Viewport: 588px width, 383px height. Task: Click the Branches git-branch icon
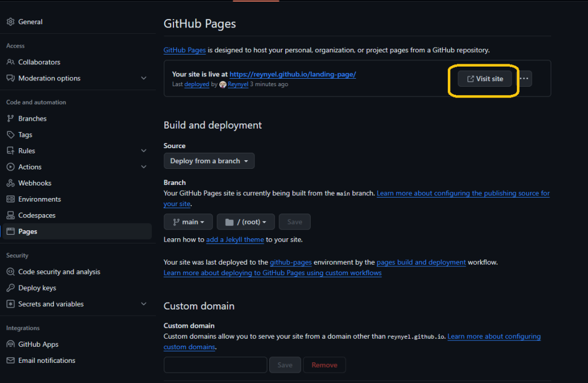pyautogui.click(x=10, y=118)
